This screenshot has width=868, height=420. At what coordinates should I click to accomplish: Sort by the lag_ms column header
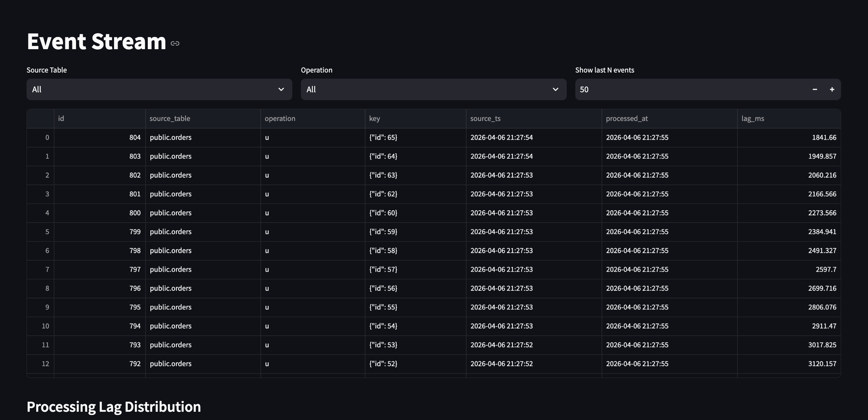pyautogui.click(x=789, y=118)
